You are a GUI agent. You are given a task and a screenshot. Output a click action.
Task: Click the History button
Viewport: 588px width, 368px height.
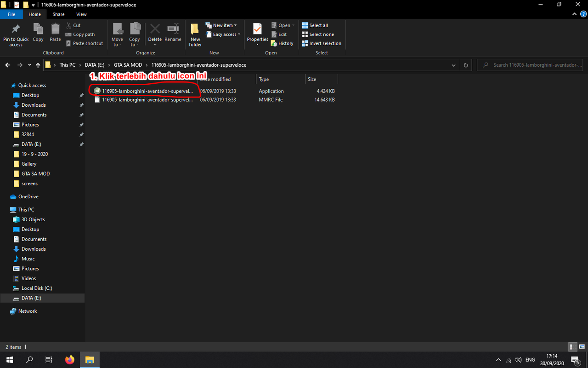282,43
